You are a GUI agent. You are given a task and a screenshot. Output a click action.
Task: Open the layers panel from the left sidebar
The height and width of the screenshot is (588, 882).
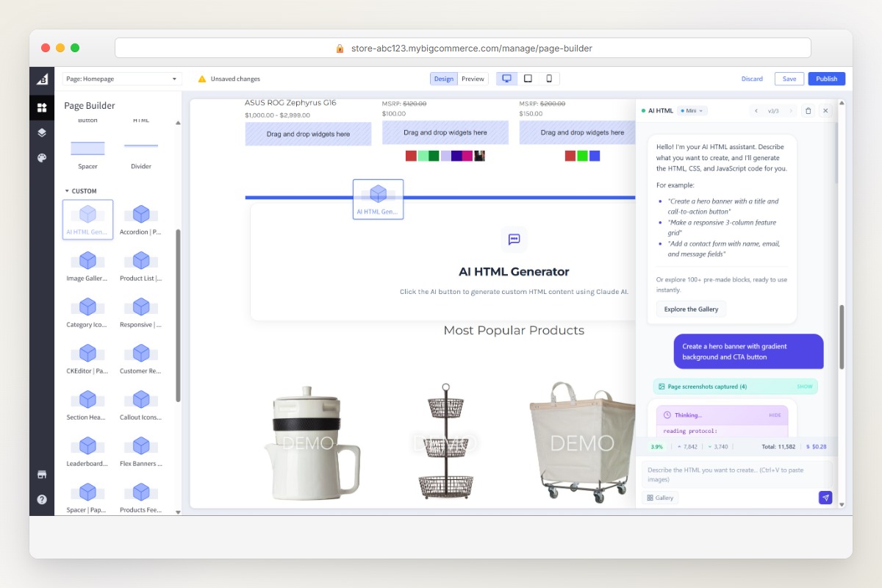pyautogui.click(x=42, y=133)
